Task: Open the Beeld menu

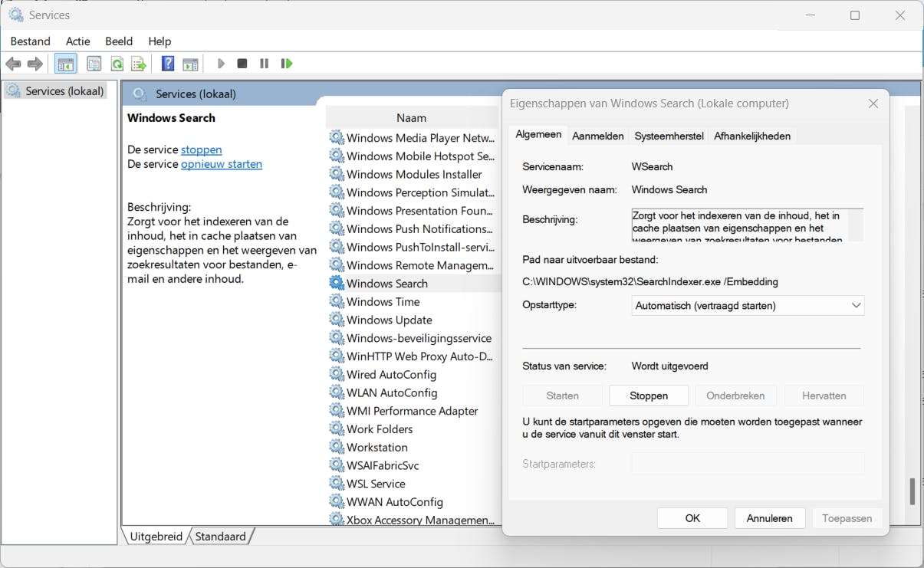Action: pyautogui.click(x=119, y=41)
